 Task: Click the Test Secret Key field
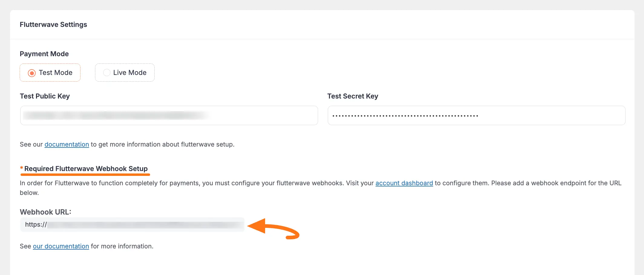point(476,115)
